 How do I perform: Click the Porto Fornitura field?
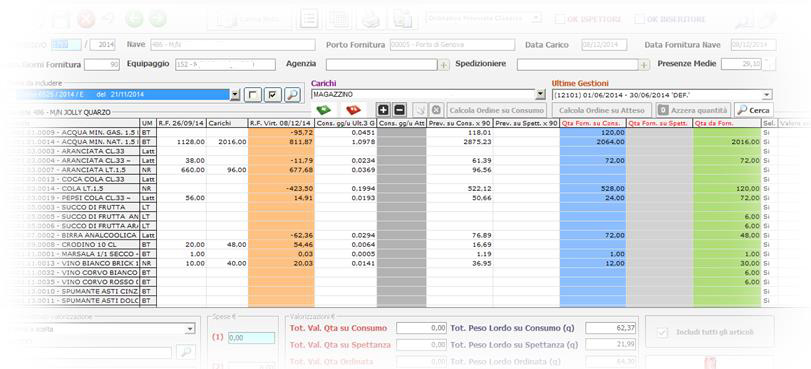tap(454, 45)
